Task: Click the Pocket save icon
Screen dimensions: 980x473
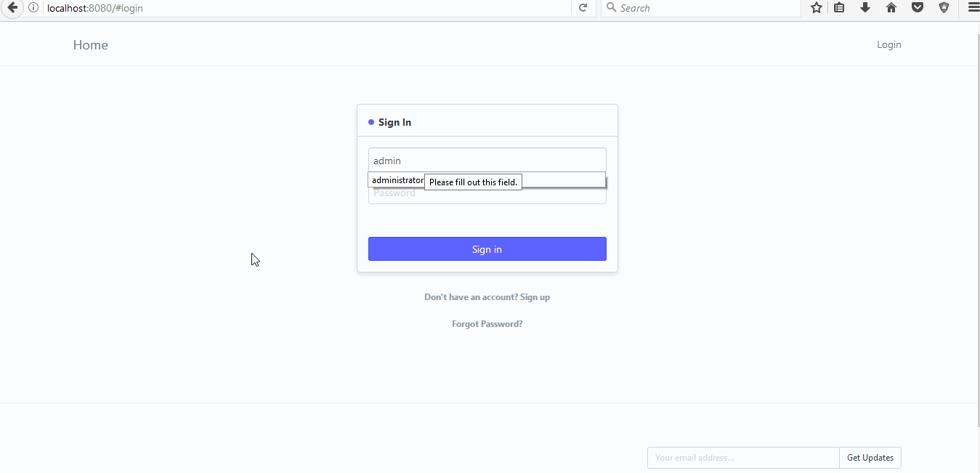Action: point(918,8)
